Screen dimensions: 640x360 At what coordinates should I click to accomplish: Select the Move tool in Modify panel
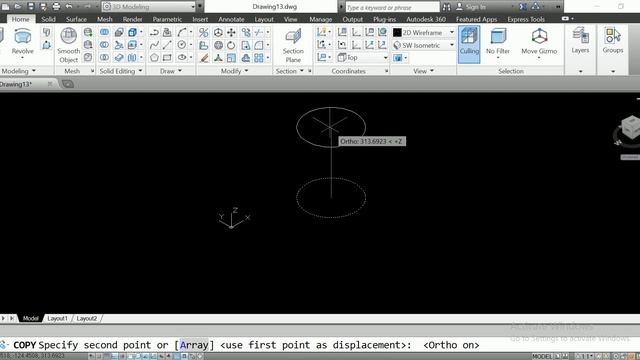coord(231,32)
